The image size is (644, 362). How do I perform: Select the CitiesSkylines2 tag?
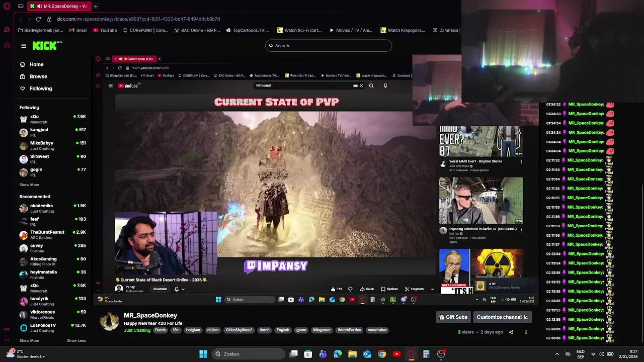[x=239, y=330]
